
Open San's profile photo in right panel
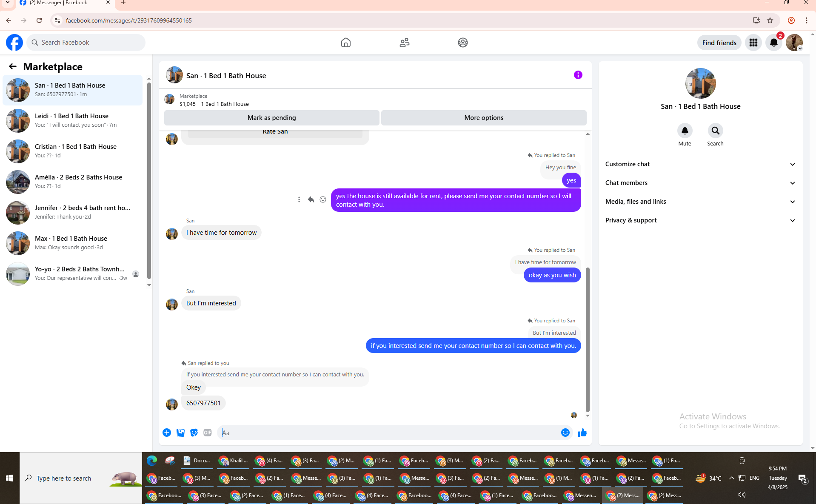coord(700,83)
